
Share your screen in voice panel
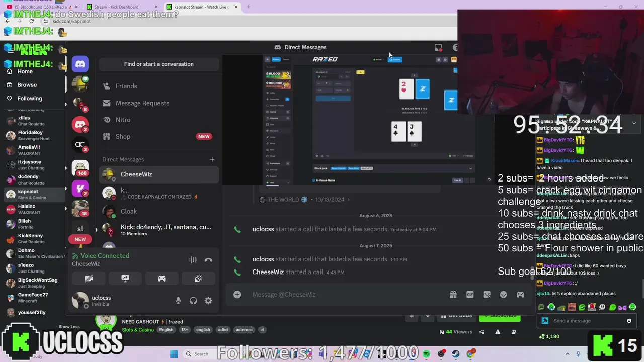pyautogui.click(x=125, y=278)
